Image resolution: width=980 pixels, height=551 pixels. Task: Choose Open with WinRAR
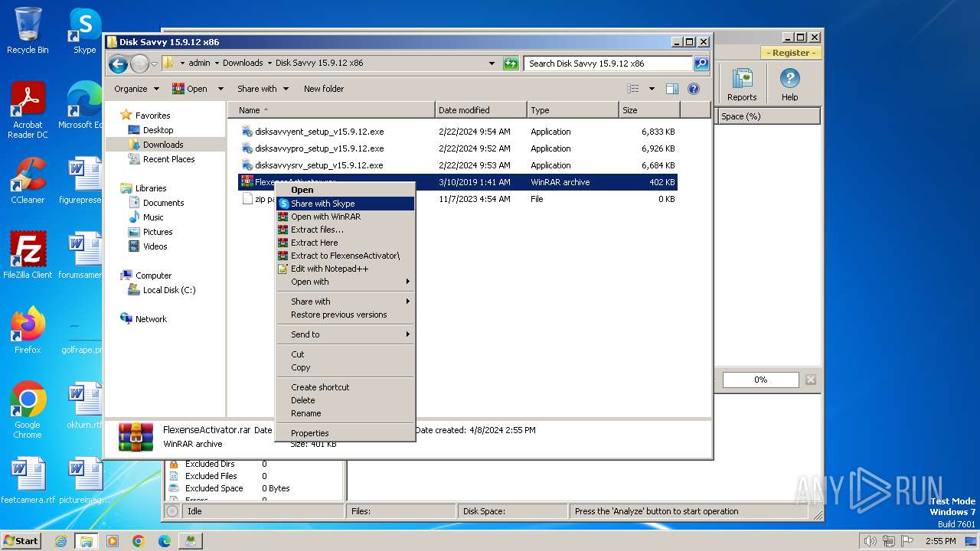click(345, 217)
